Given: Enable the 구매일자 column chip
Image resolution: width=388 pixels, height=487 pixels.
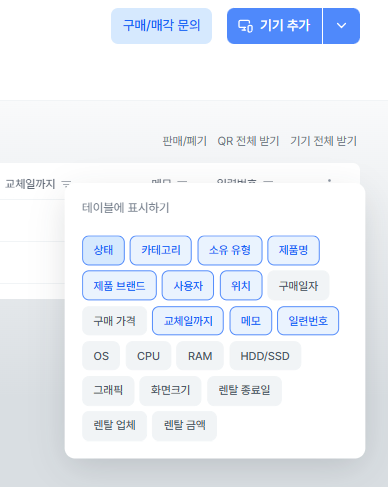Looking at the screenshot, I should pos(298,286).
